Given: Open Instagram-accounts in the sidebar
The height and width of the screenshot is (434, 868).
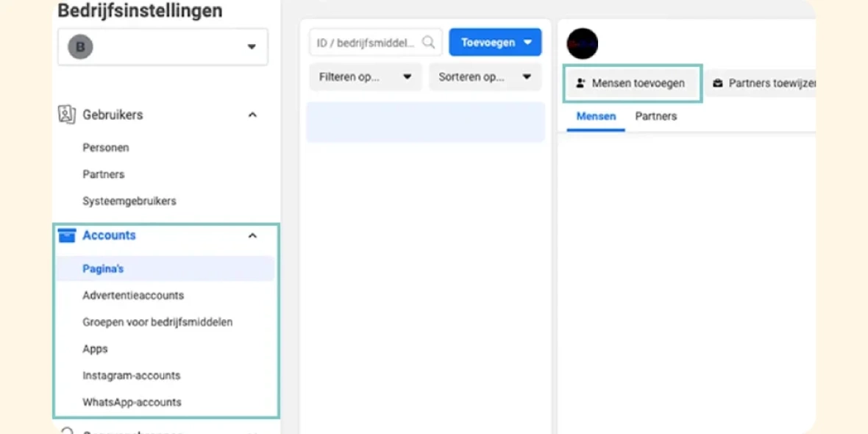Looking at the screenshot, I should point(131,375).
